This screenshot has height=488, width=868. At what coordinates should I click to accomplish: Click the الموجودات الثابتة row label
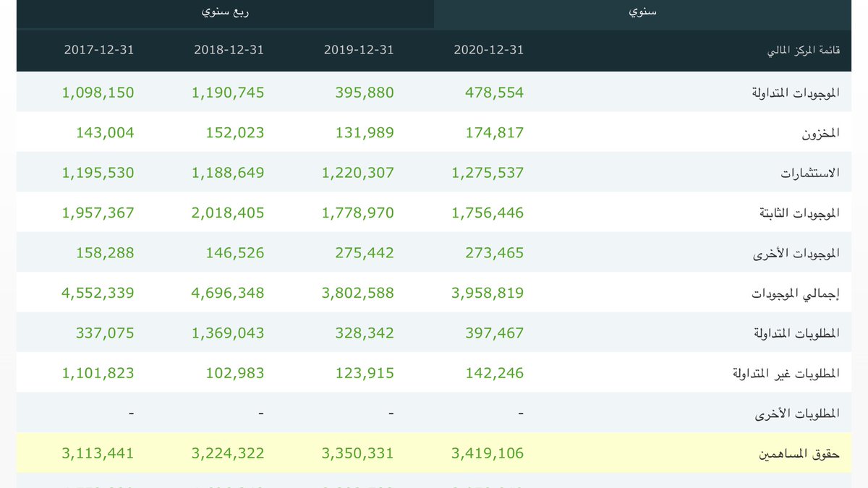[x=801, y=213]
